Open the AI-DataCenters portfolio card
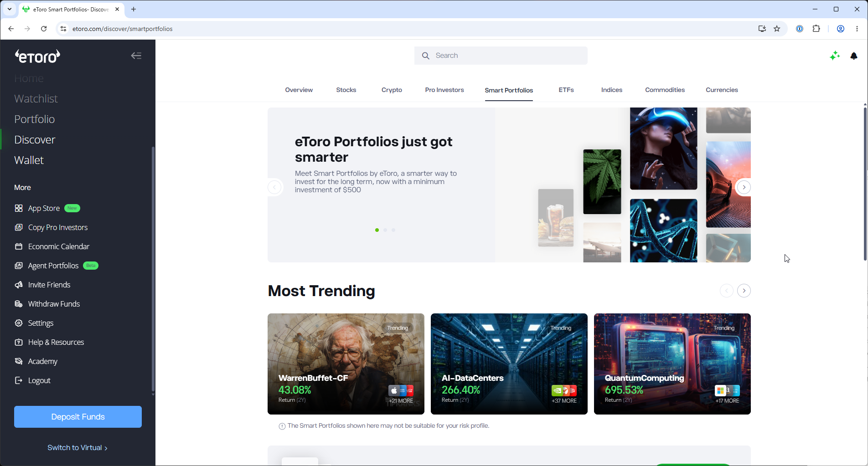The height and width of the screenshot is (466, 868). click(509, 364)
